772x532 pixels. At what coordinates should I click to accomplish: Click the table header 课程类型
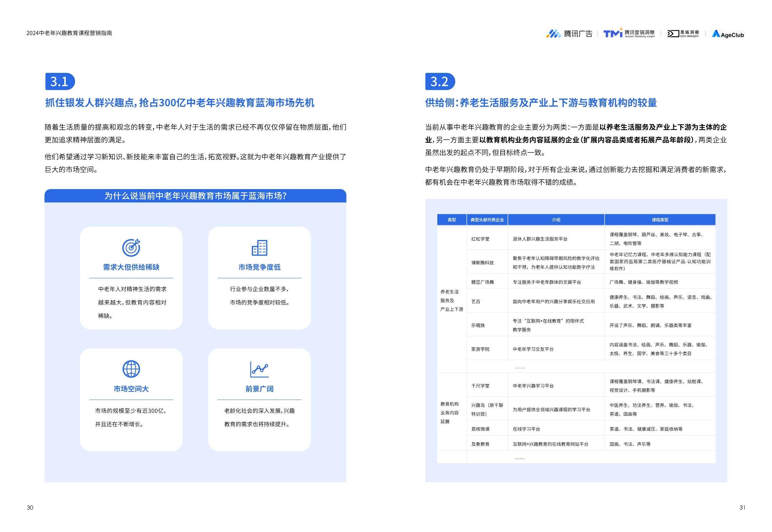pyautogui.click(x=660, y=220)
